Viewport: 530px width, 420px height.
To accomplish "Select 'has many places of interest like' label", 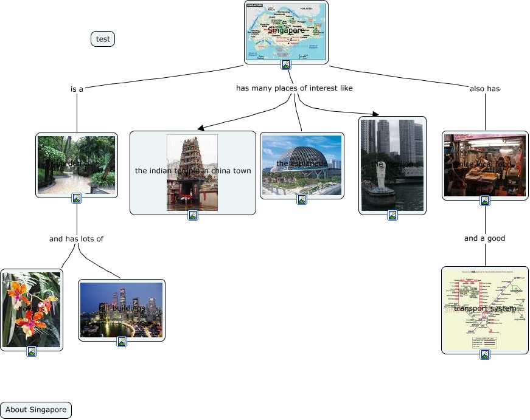I will pos(294,88).
